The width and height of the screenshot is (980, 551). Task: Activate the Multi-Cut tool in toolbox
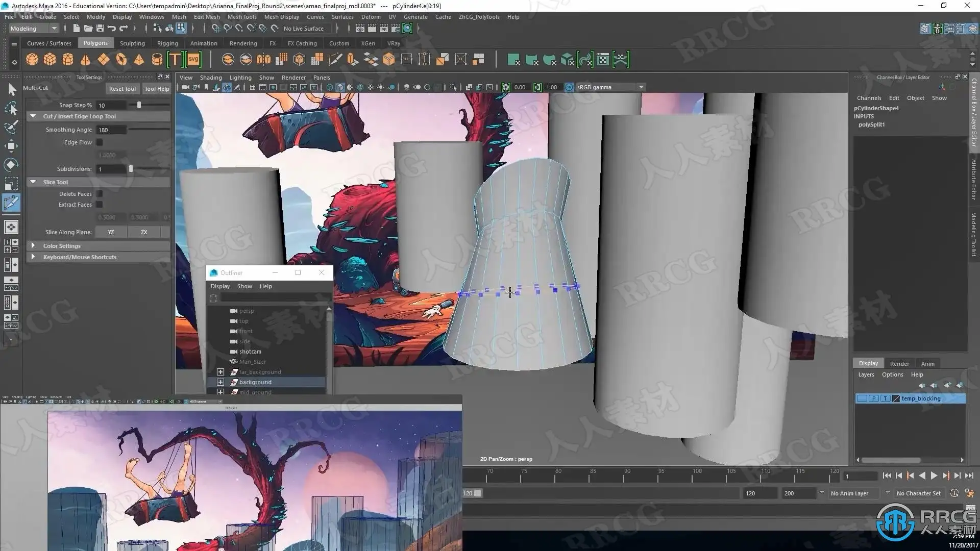point(11,203)
